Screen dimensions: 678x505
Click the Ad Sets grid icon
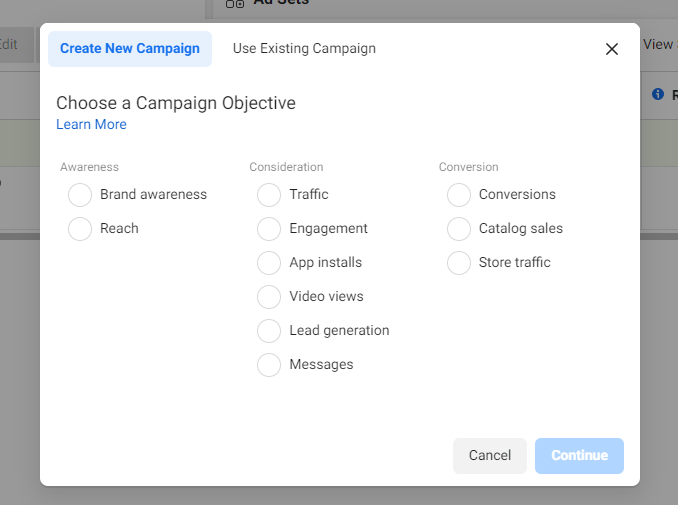click(235, 4)
